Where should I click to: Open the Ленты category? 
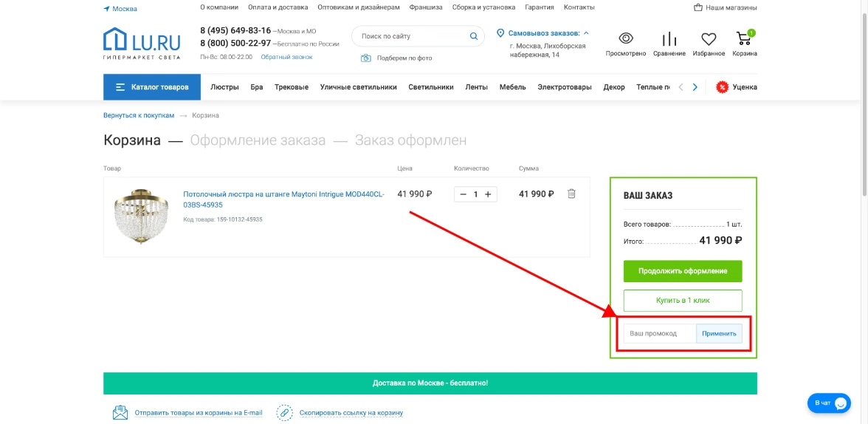point(476,87)
